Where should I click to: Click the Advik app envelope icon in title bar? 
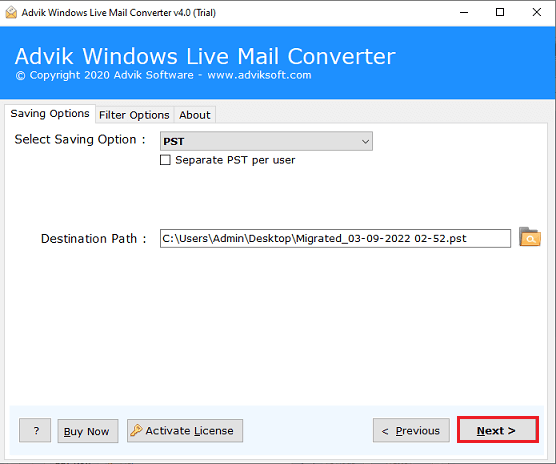11,12
